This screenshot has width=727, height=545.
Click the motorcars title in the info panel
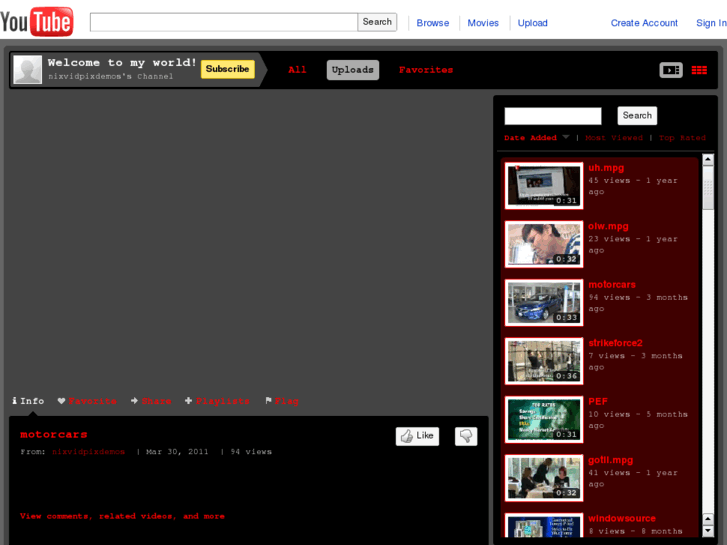[54, 435]
